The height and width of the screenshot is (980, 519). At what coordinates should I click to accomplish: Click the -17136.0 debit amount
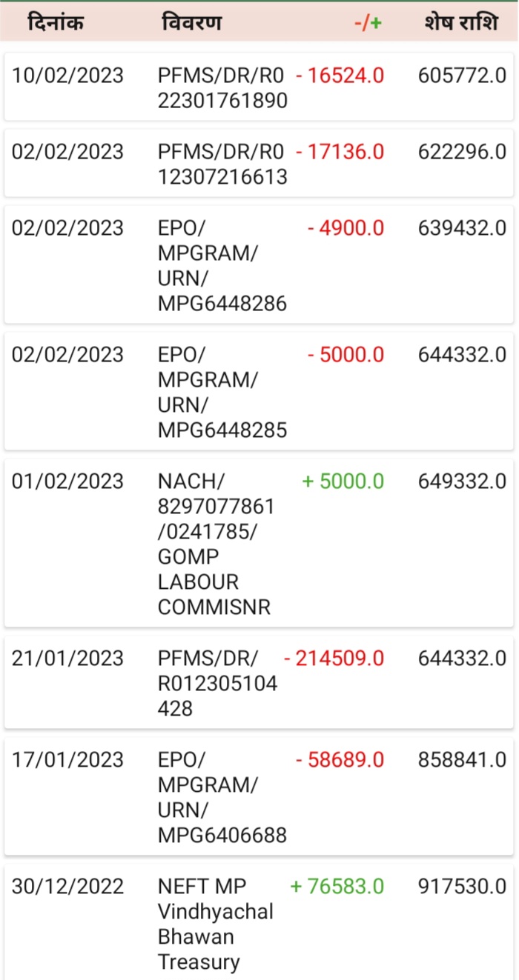point(340,152)
